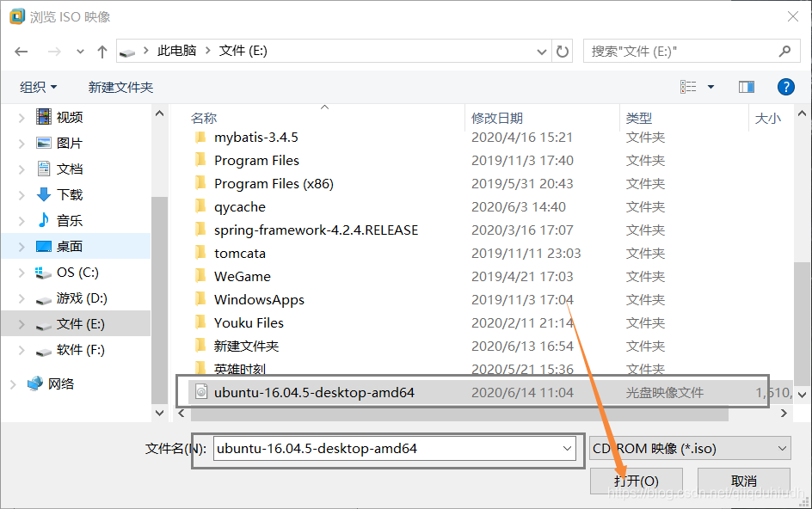Select the 新建文件夹 folder in list
The height and width of the screenshot is (509, 812).
[x=246, y=346]
